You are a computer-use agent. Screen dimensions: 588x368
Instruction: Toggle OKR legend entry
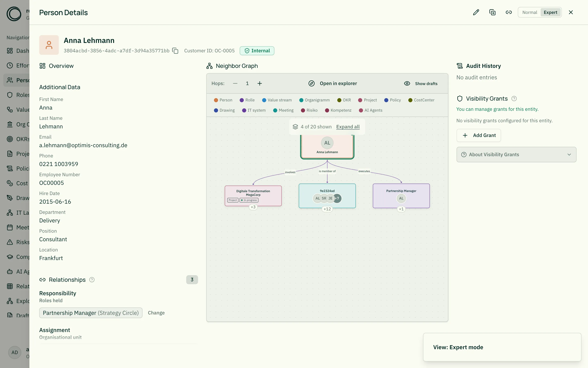tap(344, 100)
